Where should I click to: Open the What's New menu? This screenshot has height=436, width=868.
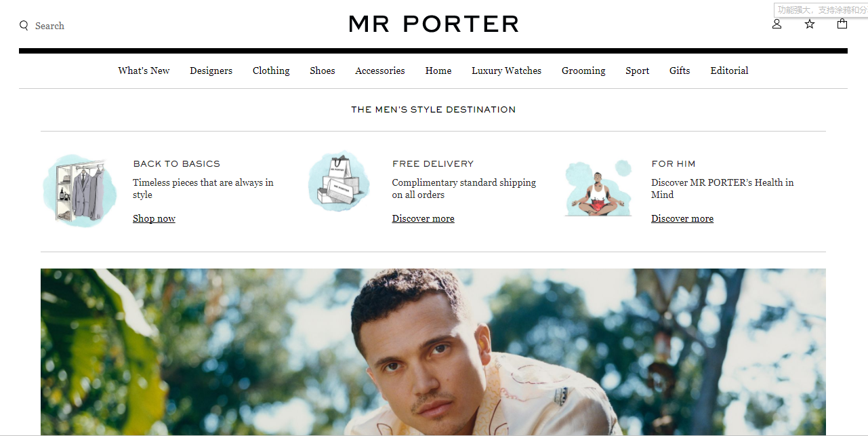[144, 71]
